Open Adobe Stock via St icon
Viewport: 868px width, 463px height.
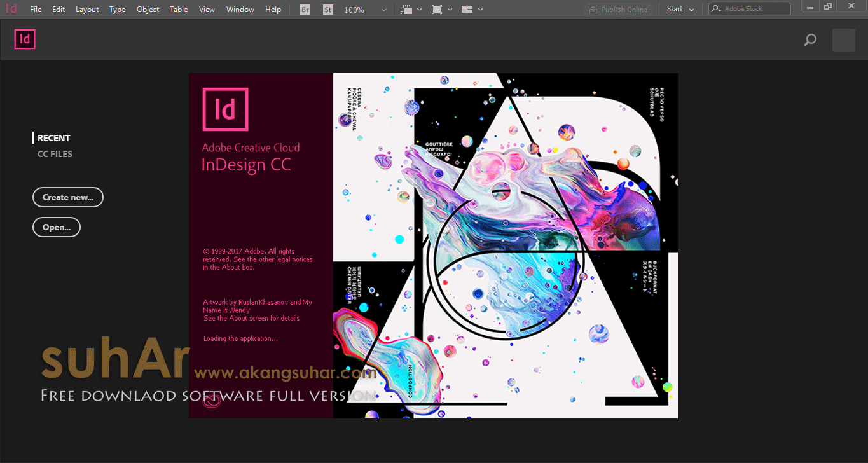[328, 10]
